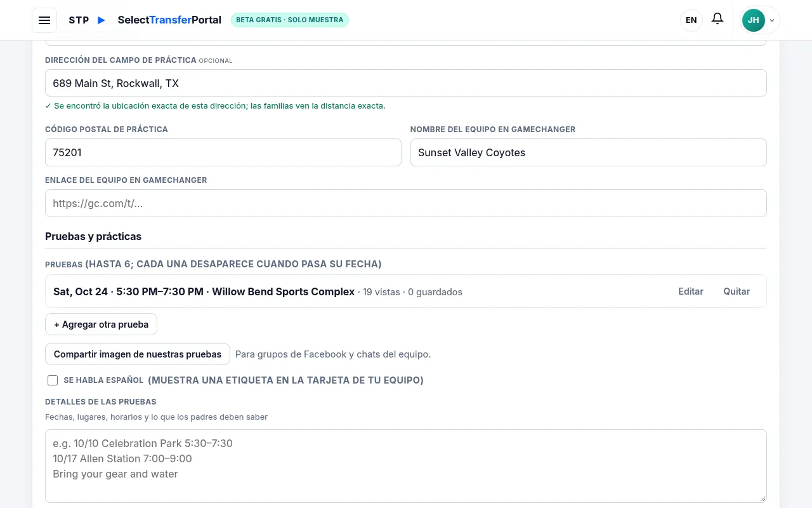Click the Beta Gratis badge
This screenshot has height=508, width=812.
[x=290, y=20]
